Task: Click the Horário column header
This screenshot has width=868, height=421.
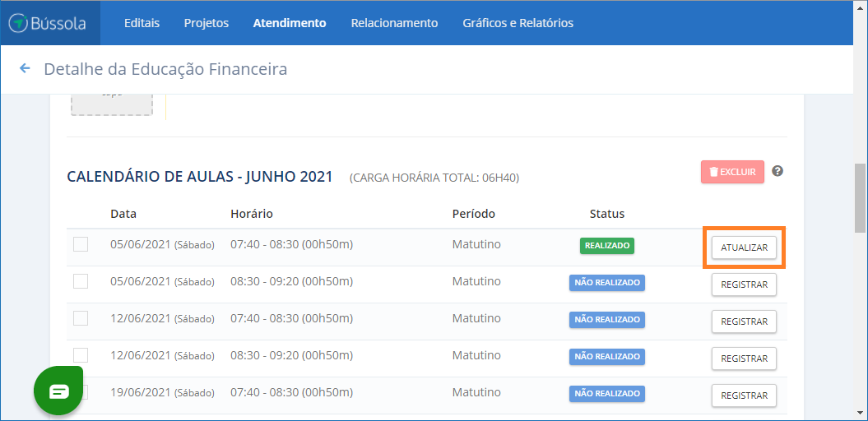Action: [252, 214]
